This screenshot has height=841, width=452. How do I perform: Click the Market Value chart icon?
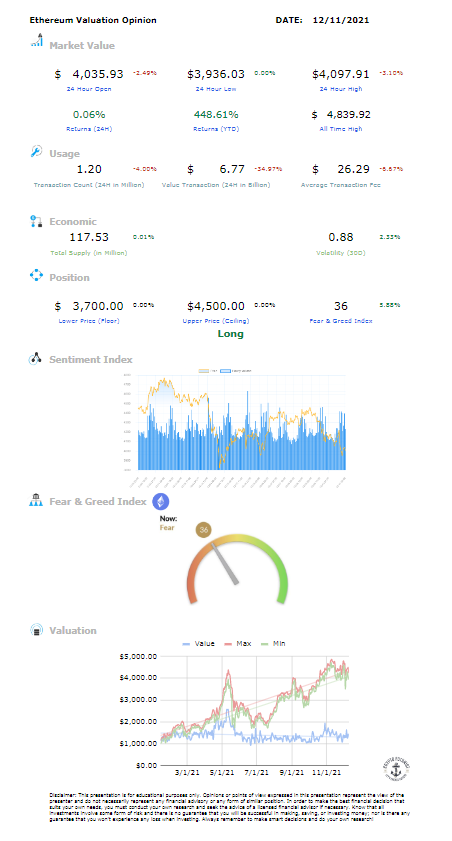[36, 40]
